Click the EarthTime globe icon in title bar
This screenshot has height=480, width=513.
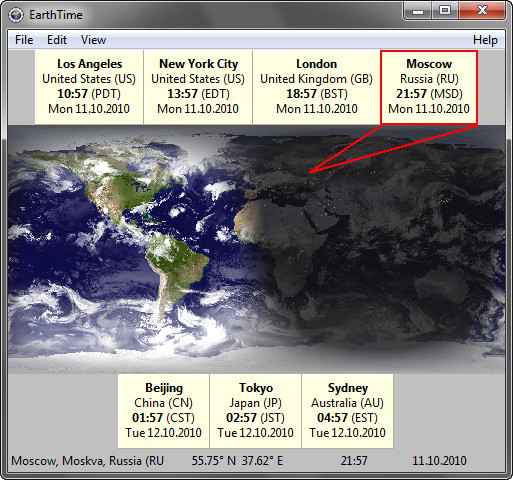pyautogui.click(x=16, y=15)
